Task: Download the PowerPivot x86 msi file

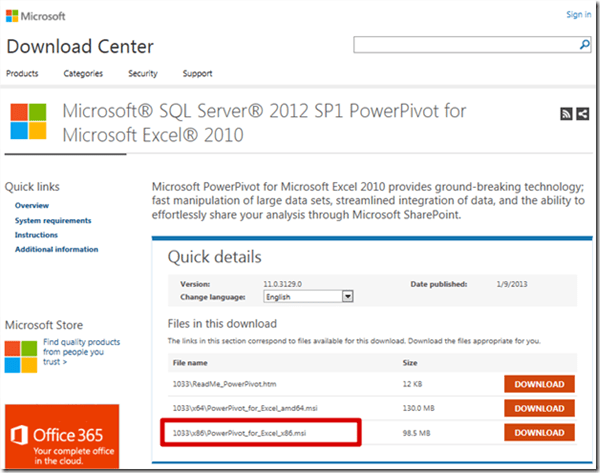Action: (x=539, y=432)
